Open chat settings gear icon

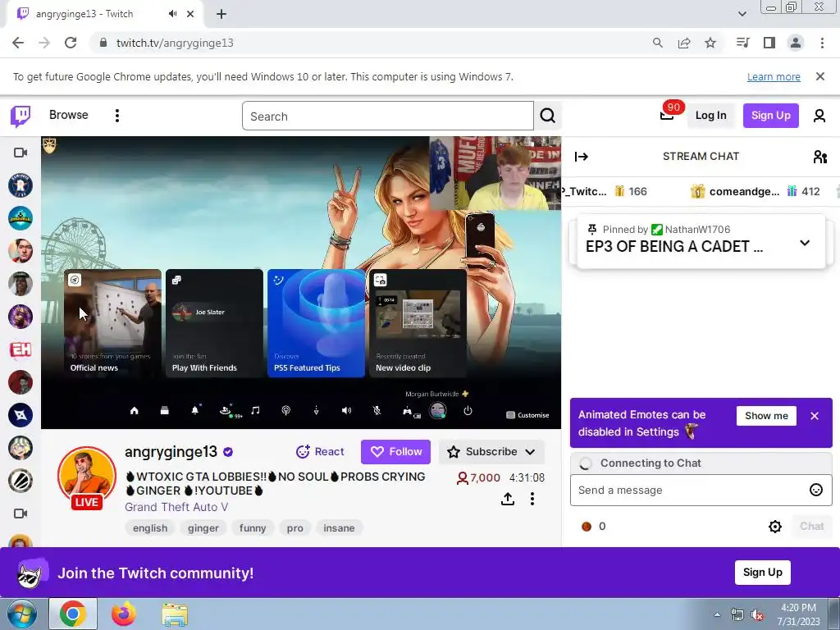[774, 526]
